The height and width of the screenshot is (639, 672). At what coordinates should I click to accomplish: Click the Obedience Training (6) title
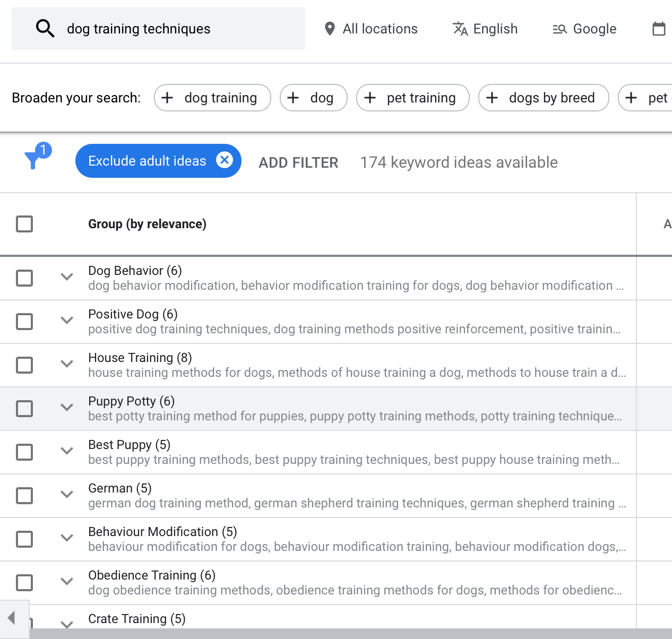pos(152,575)
